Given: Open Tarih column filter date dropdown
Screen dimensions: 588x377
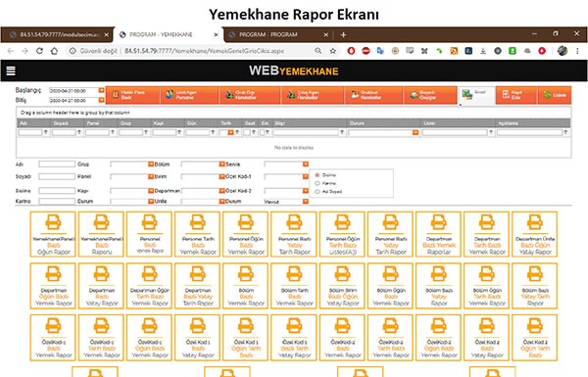Looking at the screenshot, I should 230,132.
